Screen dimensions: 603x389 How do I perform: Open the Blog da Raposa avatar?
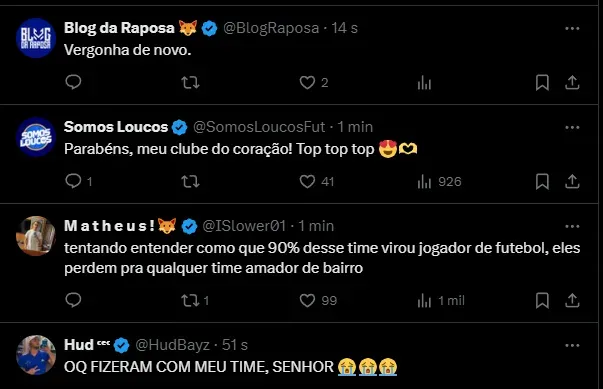point(36,38)
